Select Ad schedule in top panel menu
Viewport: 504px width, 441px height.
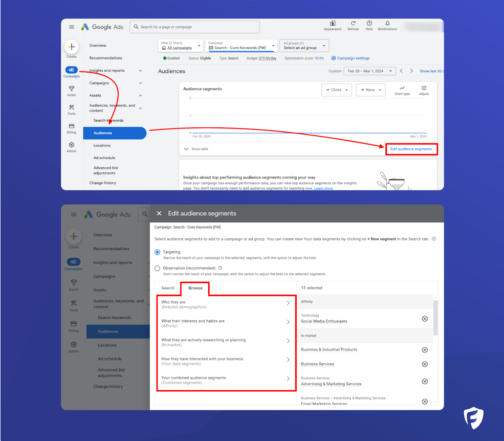pos(104,158)
